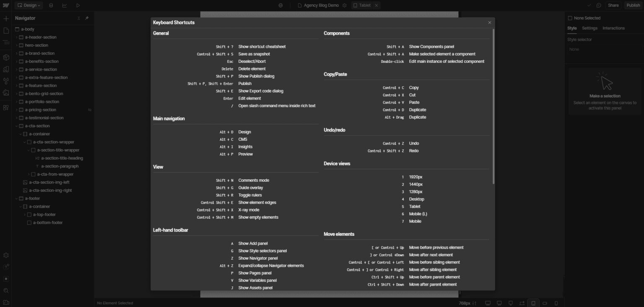Open the Apps grid icon
This screenshot has height=307, width=644.
[x=6, y=108]
